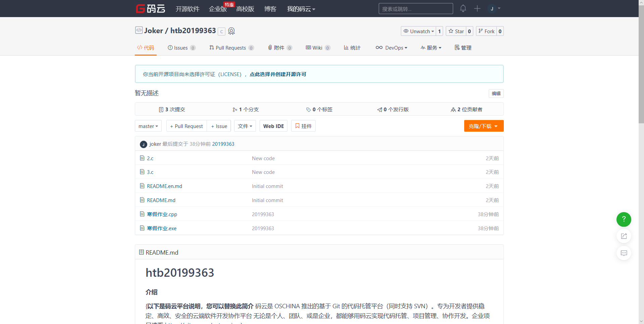Open the file 2.c
644x324 pixels.
(x=150, y=158)
